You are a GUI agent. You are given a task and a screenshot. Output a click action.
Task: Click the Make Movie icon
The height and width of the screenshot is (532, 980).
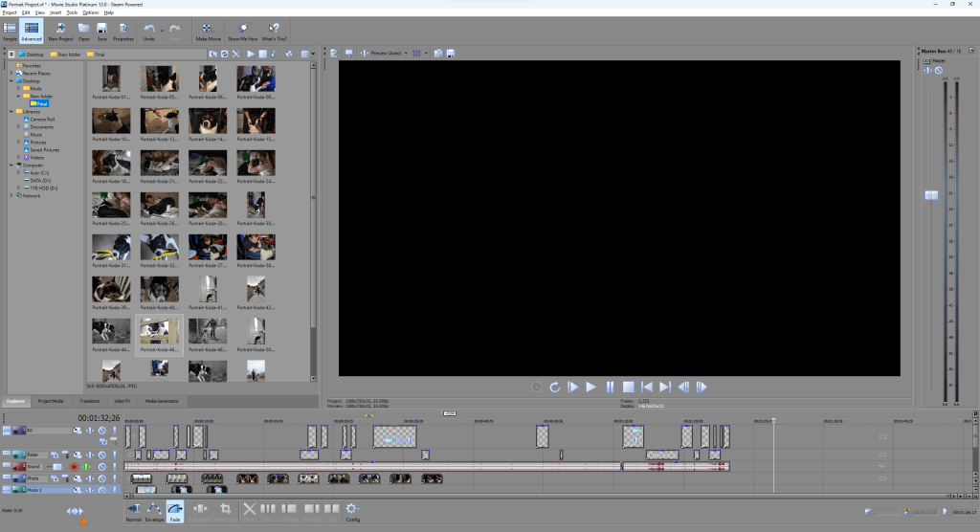pos(208,32)
